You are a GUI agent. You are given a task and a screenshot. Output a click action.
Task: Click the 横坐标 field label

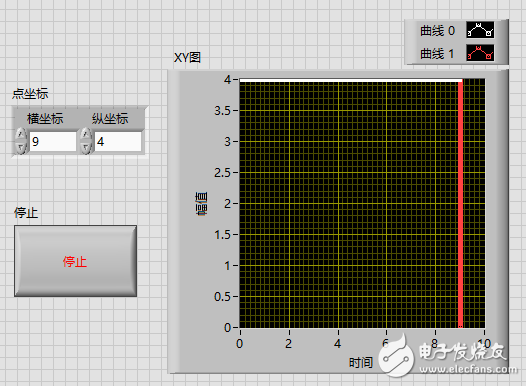point(45,119)
